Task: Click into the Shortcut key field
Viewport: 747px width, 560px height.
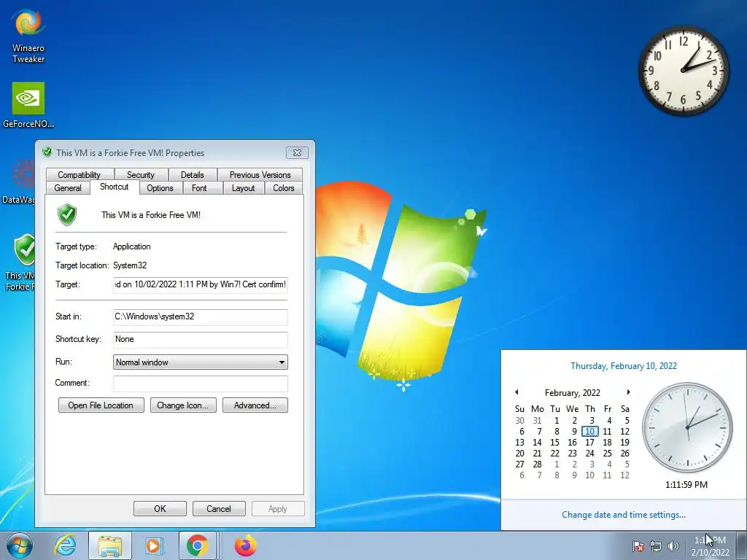Action: (x=200, y=340)
